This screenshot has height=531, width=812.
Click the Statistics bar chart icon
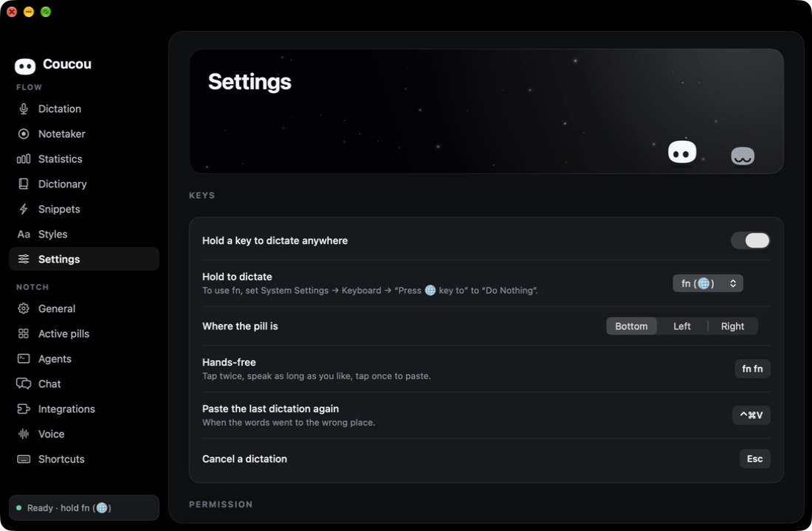point(24,159)
